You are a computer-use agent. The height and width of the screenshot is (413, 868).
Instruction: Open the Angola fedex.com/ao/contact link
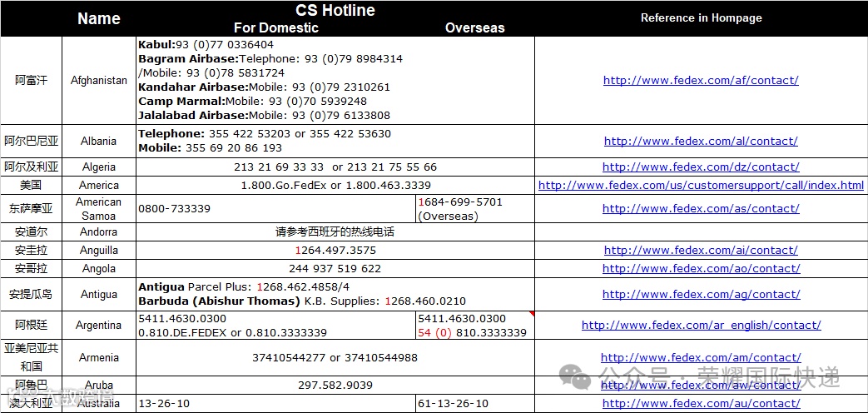coord(701,268)
